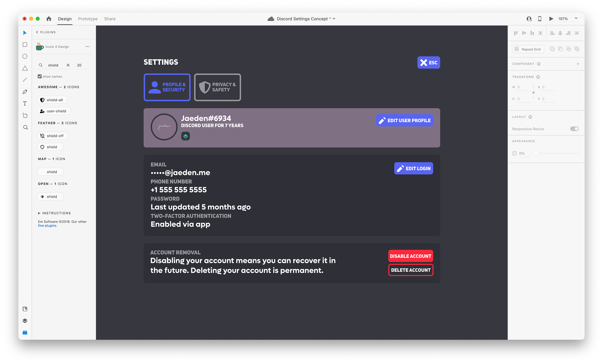Open the document title dropdown chevron
Viewport: 603px width, 364px height.
[x=334, y=19]
